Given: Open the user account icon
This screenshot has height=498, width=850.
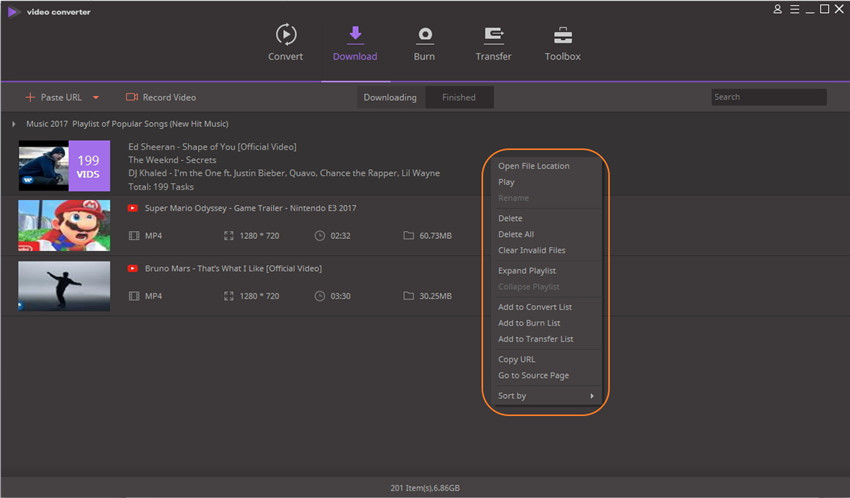Looking at the screenshot, I should click(x=777, y=9).
